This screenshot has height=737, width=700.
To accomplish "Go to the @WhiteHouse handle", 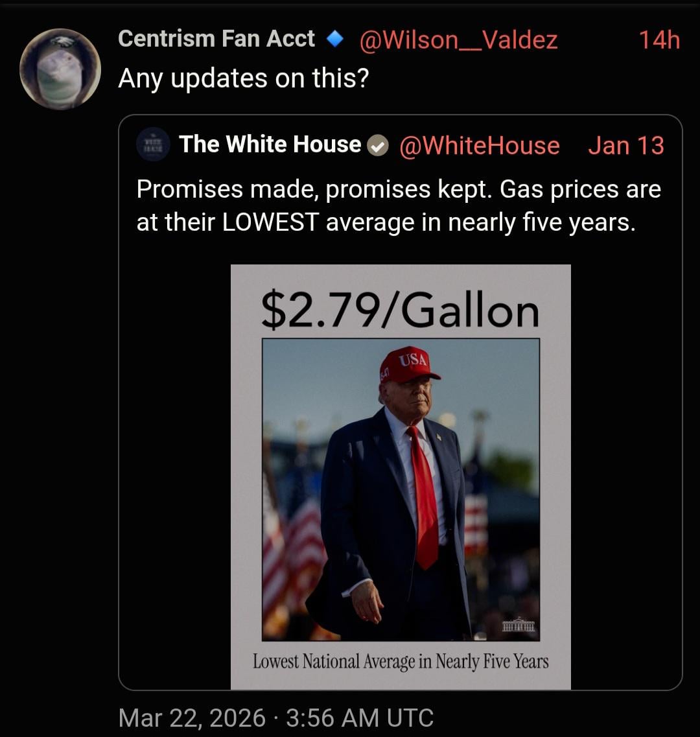I will tap(479, 145).
